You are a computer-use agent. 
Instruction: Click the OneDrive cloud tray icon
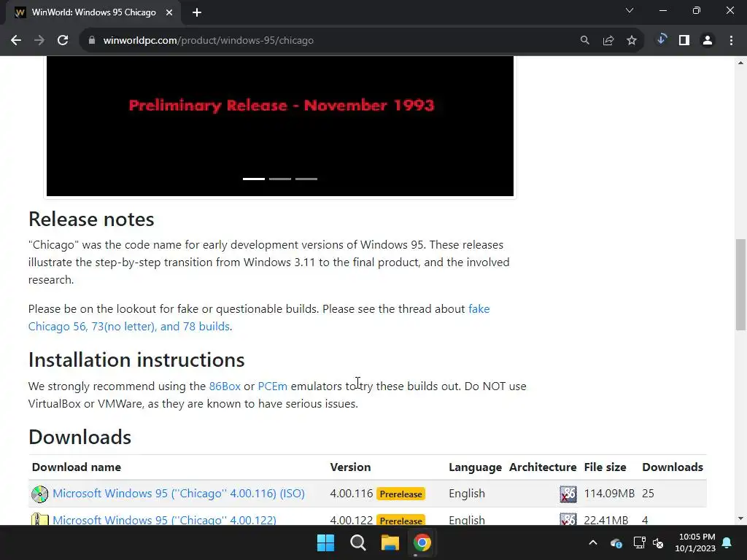point(616,542)
